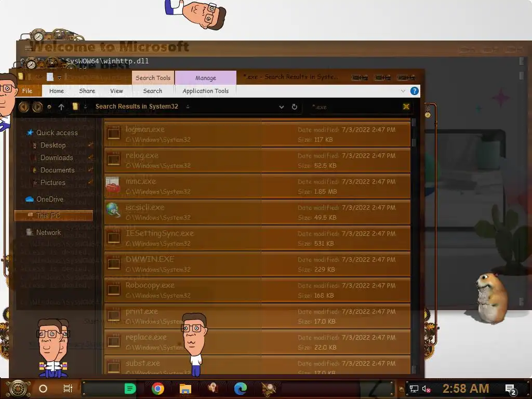Expand the address bar history dropdown

281,107
